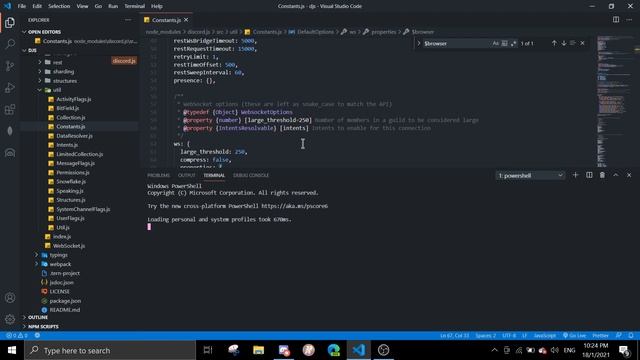Open the Manage gear in activity bar
The image size is (640, 360).
(10, 319)
